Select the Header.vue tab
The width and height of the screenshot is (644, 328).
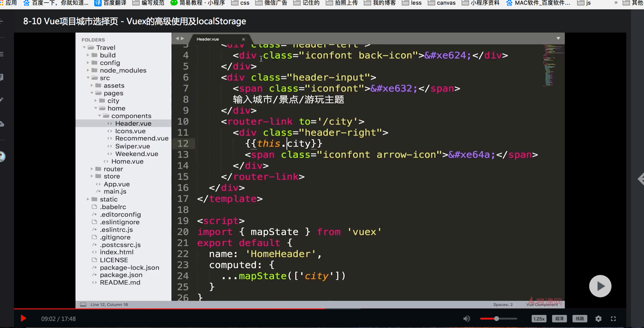click(x=208, y=39)
